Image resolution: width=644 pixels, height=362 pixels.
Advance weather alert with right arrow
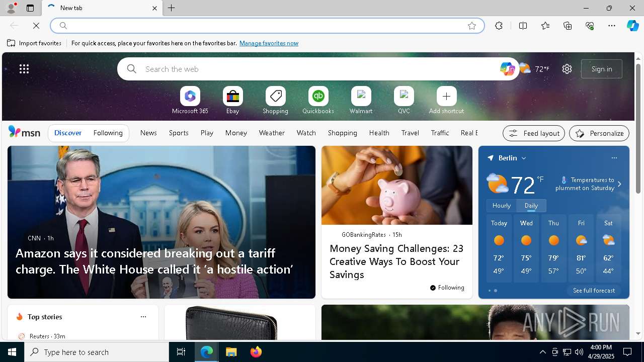pos(619,184)
